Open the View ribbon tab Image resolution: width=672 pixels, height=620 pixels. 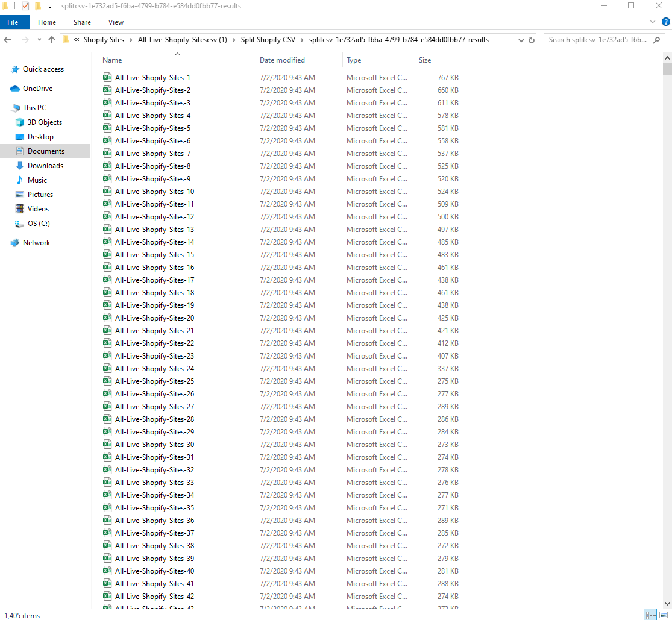click(x=116, y=22)
